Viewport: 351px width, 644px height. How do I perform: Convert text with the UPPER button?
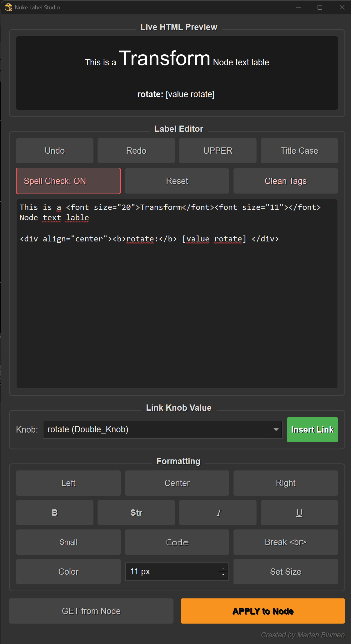click(x=218, y=151)
